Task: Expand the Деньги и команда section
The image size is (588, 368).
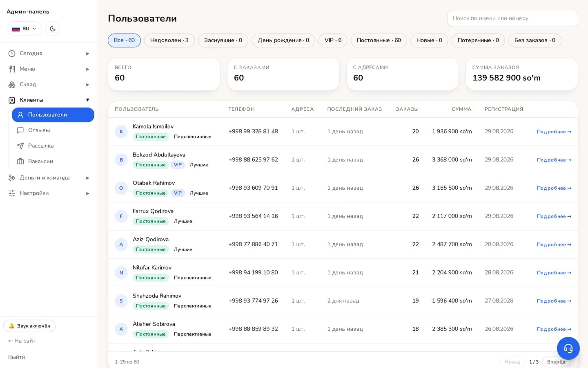Action: [x=49, y=178]
